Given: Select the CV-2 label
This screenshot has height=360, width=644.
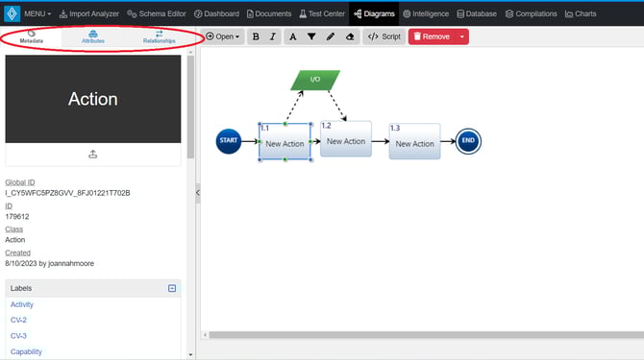Looking at the screenshot, I should click(18, 320).
